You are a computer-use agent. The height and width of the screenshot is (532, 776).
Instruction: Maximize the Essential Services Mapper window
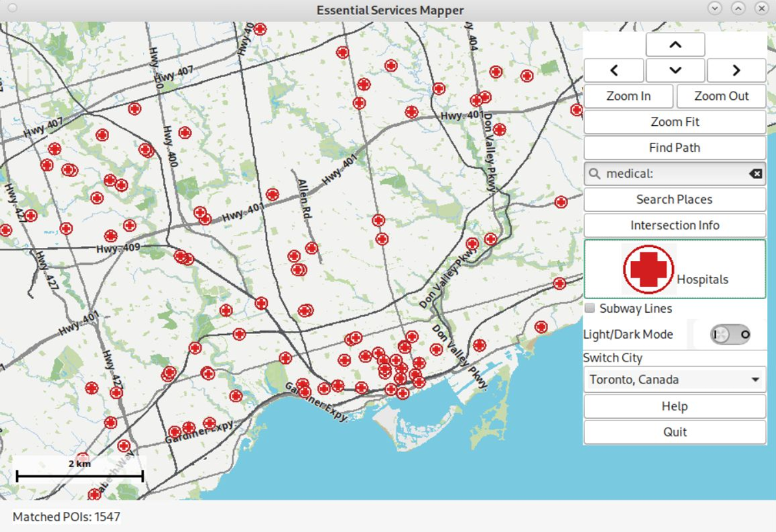pyautogui.click(x=738, y=8)
